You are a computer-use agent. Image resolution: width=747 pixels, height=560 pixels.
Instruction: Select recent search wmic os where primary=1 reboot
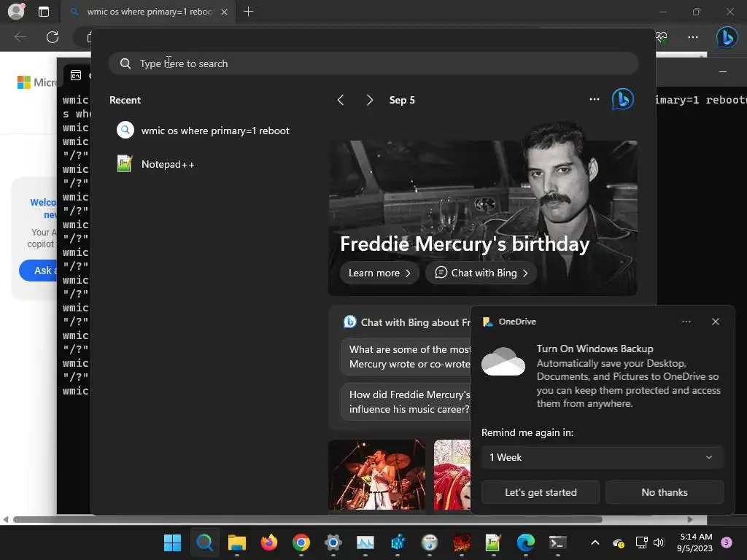(x=204, y=131)
